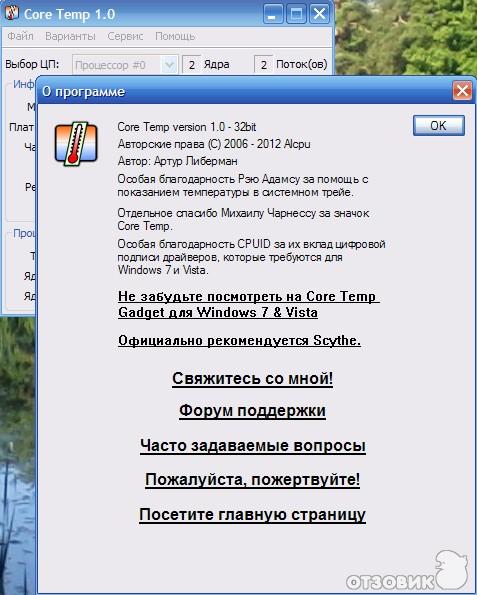Image resolution: width=477 pixels, height=595 pixels.
Task: Click the Core Temp title bar icon
Action: [x=11, y=12]
